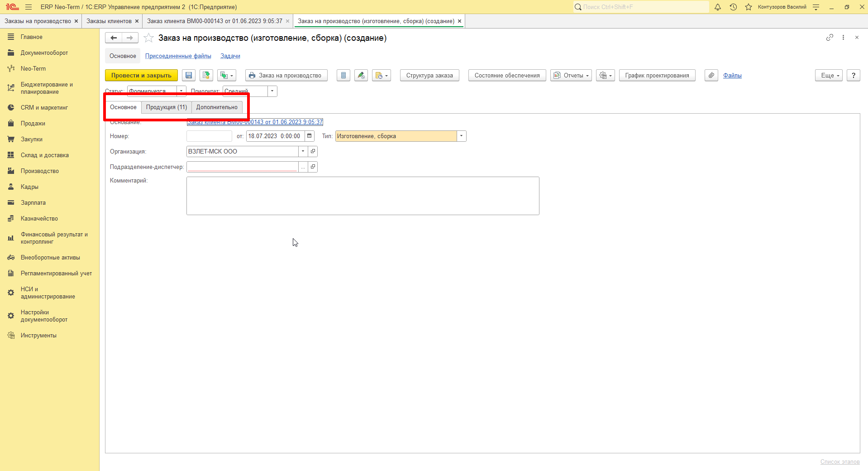Open the dispatcher department record icon

(x=313, y=167)
